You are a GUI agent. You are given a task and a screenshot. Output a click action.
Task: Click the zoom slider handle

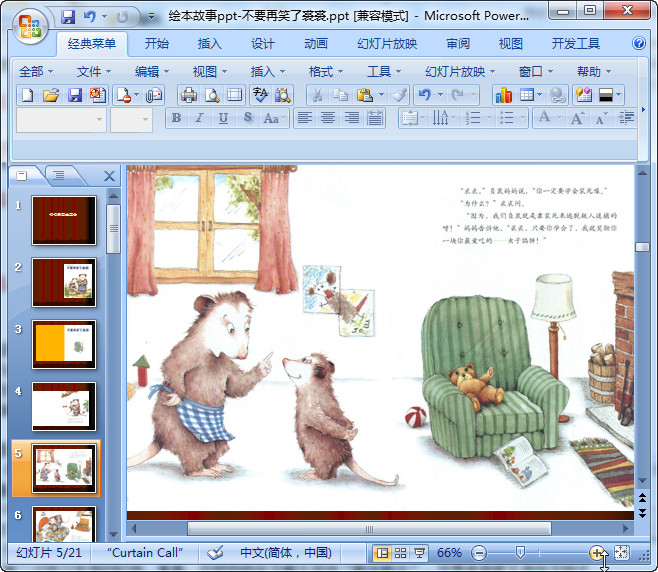point(520,552)
